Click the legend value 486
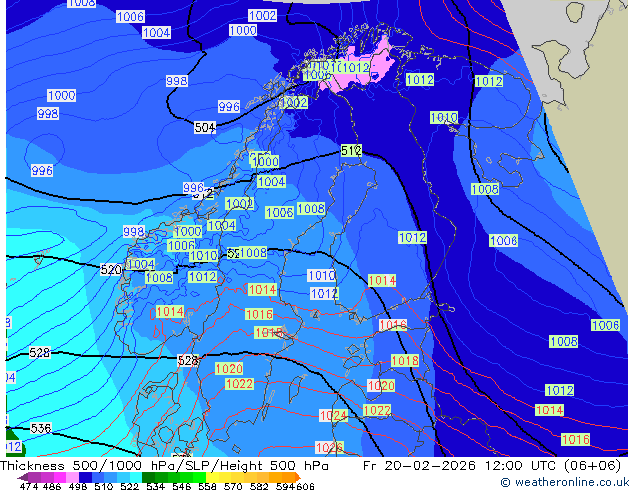The height and width of the screenshot is (490, 634). [x=52, y=486]
